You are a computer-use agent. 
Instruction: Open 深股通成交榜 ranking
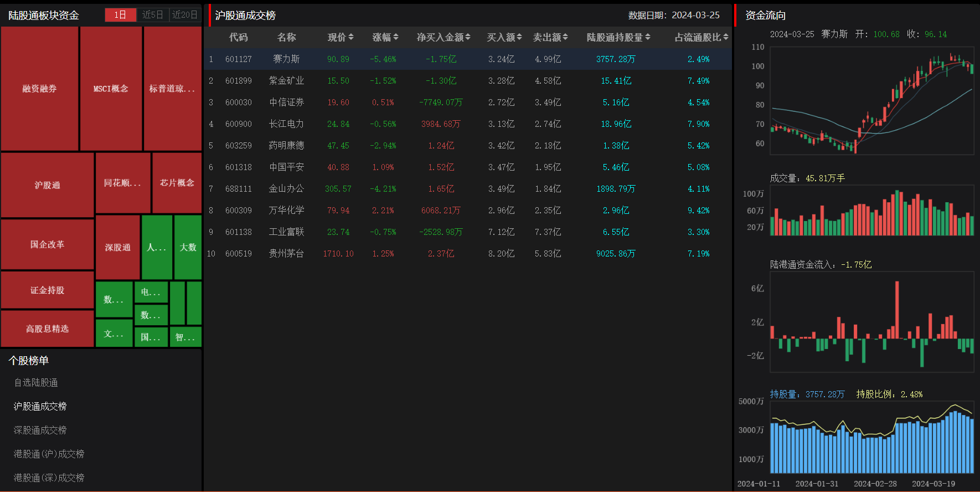pyautogui.click(x=40, y=430)
